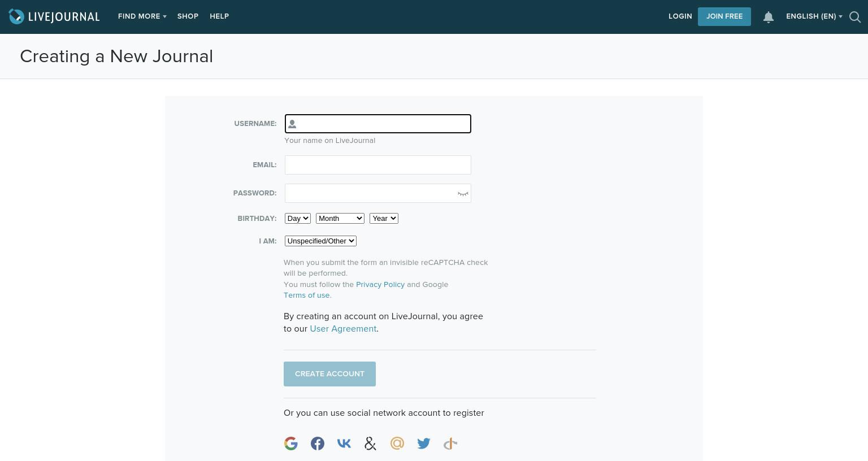Open the Google Terms of use link
868x461 pixels.
pyautogui.click(x=307, y=295)
